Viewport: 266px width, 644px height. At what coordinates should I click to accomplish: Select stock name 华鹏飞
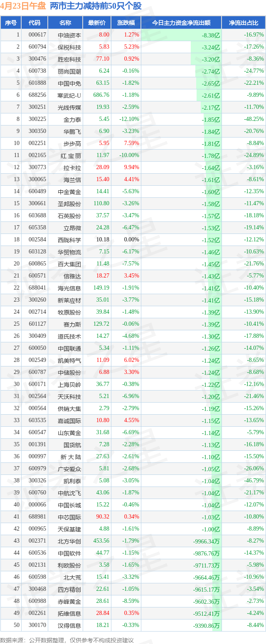tap(72, 131)
